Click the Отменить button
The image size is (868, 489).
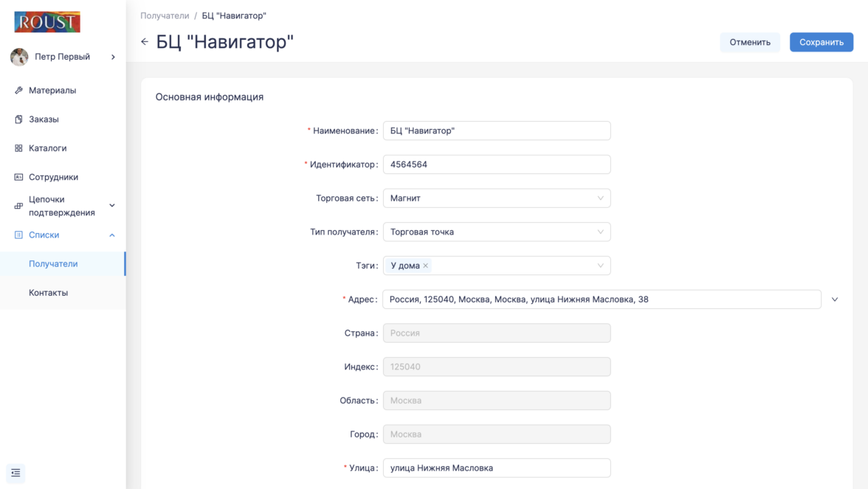(x=750, y=42)
